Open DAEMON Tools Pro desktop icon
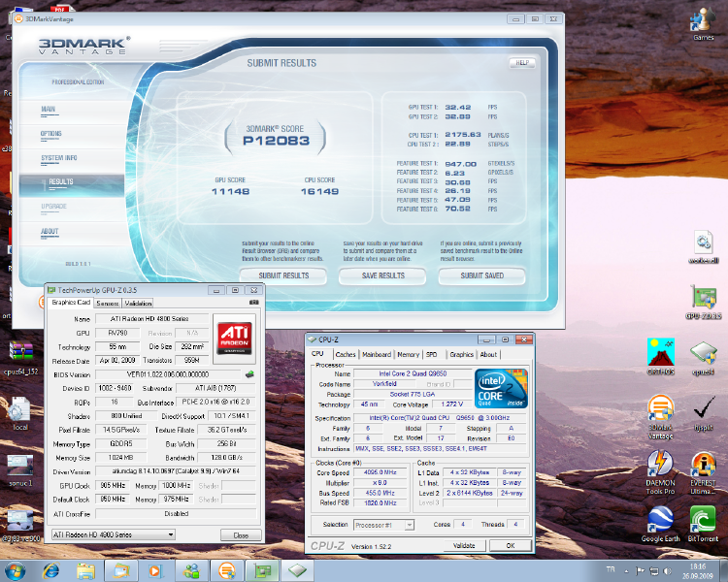Viewport: 728px width, 582px height. click(x=660, y=464)
